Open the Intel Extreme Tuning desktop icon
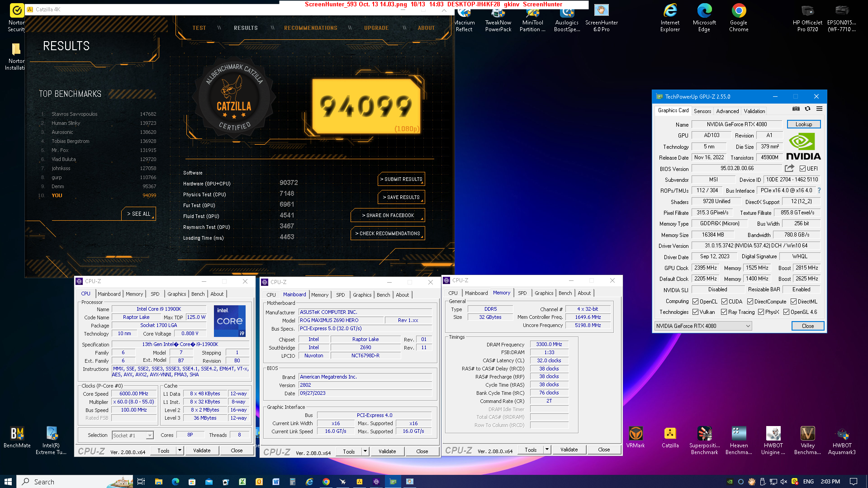The width and height of the screenshot is (868, 488). (51, 441)
